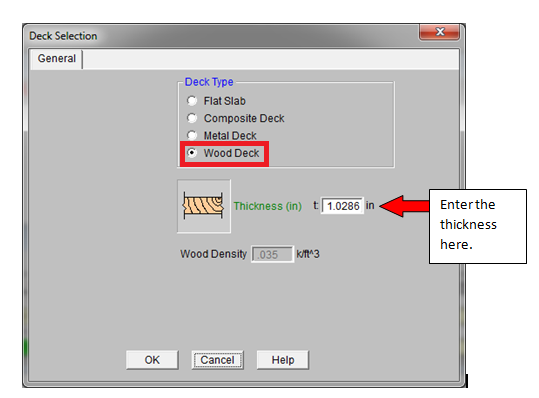Switch to the General tab
539x398 pixels.
(x=57, y=59)
